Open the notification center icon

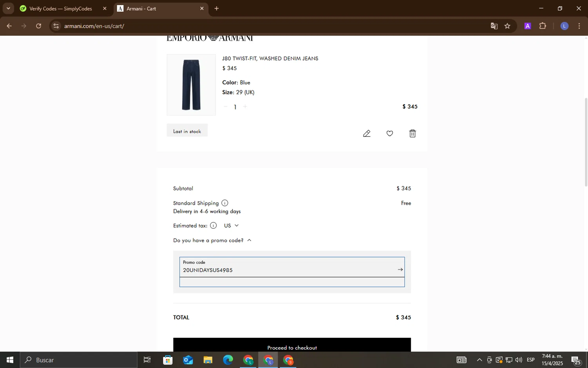point(576,360)
